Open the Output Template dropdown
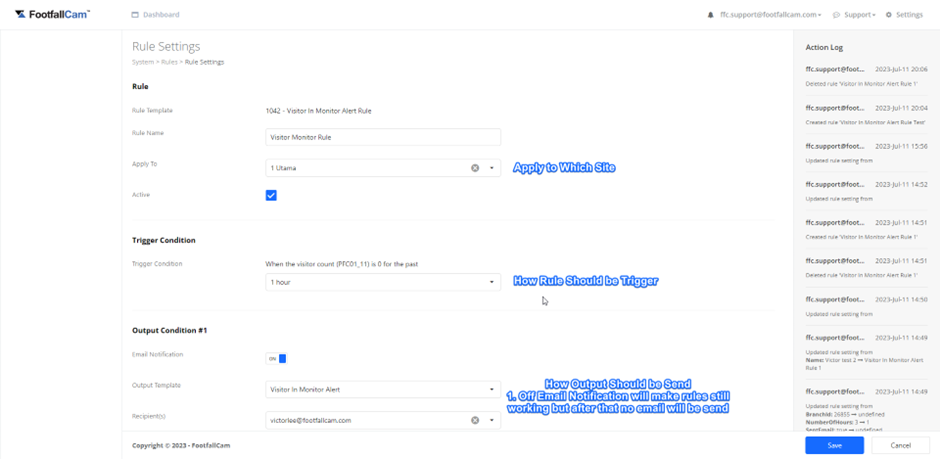Image resolution: width=940 pixels, height=459 pixels. pos(382,389)
